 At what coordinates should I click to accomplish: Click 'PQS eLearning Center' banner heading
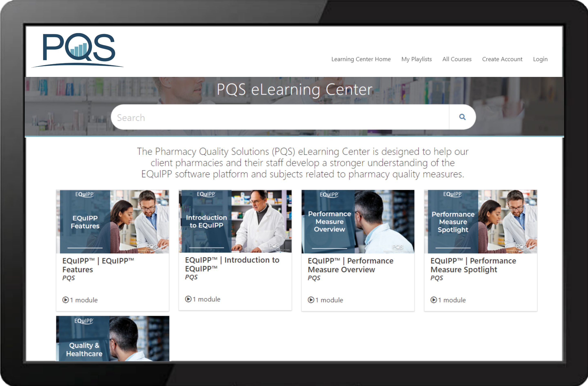point(295,90)
